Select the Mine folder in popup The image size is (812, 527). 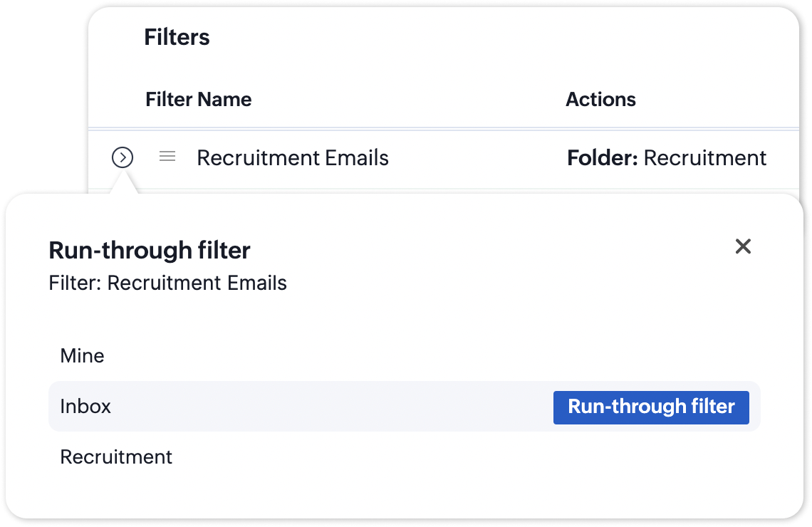tap(83, 356)
